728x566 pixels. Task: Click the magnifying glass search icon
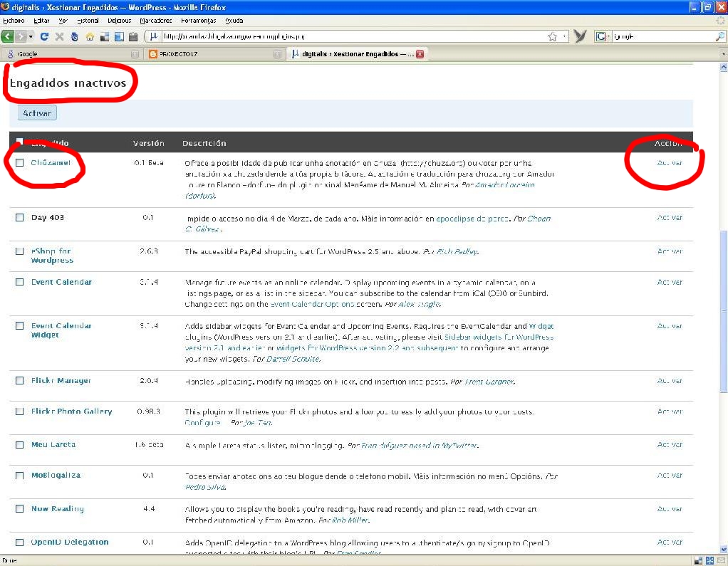[719, 36]
